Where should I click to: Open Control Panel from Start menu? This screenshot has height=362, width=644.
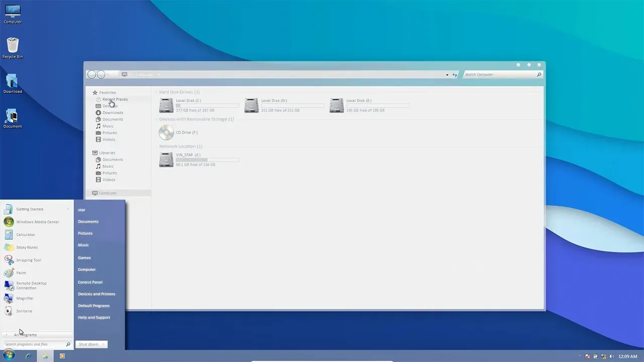[90, 282]
